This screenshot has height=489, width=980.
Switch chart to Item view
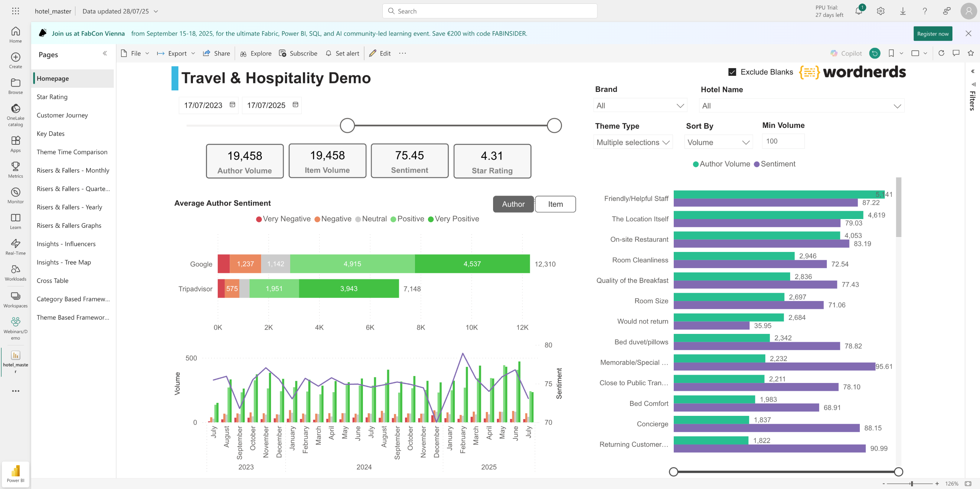[555, 204]
